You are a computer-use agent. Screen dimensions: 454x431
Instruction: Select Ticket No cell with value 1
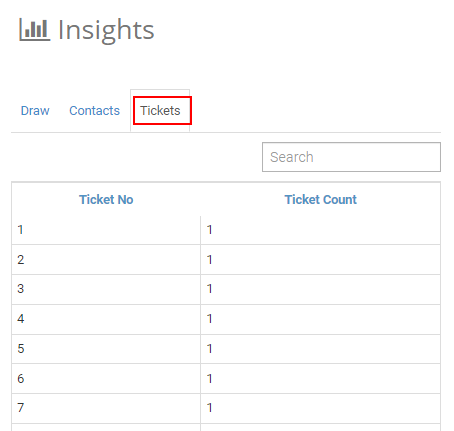[106, 230]
